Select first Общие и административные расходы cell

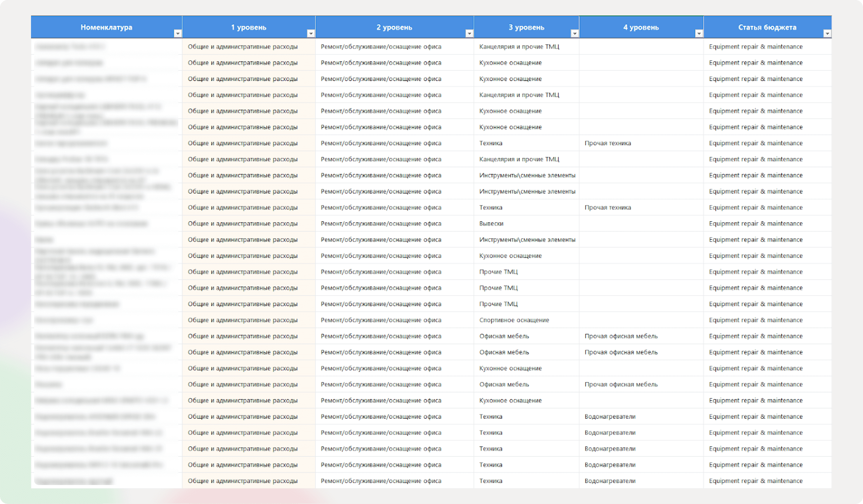tap(243, 46)
